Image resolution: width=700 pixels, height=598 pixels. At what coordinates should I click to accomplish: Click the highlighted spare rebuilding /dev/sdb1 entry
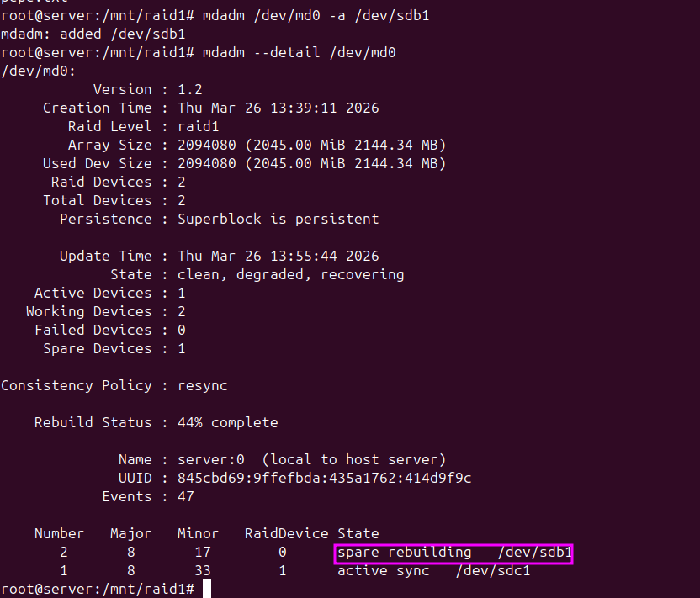click(454, 553)
